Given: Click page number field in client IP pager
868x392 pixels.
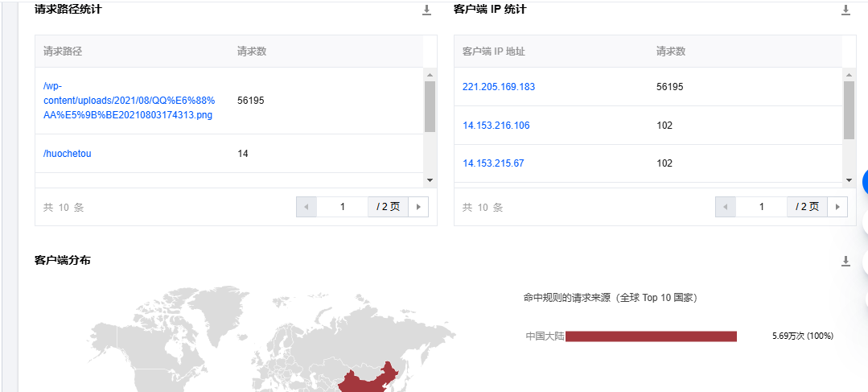Looking at the screenshot, I should [761, 207].
